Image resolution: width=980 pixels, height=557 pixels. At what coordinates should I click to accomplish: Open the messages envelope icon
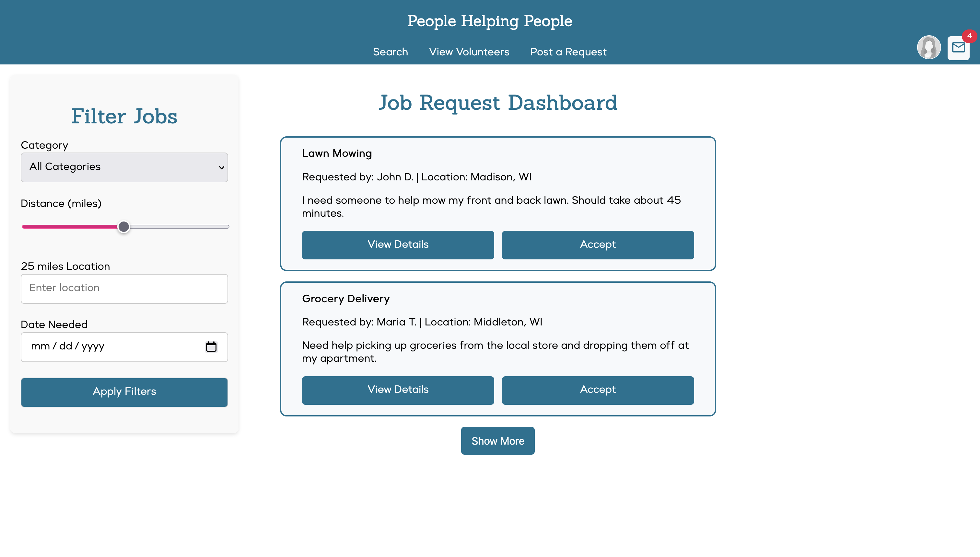coord(958,48)
